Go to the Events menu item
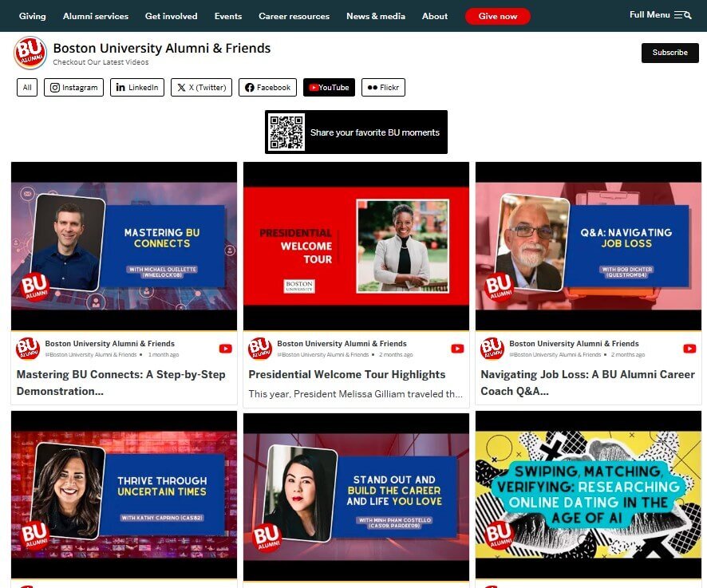Image resolution: width=707 pixels, height=588 pixels. tap(228, 16)
